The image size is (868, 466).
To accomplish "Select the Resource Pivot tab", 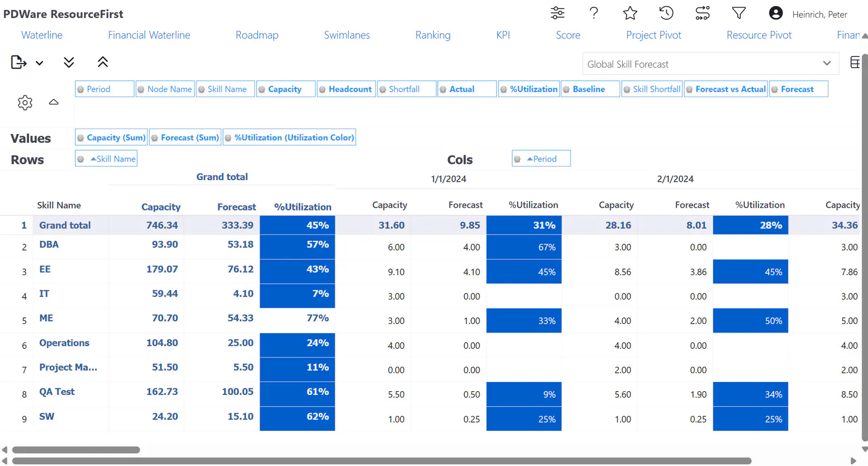I will pos(759,35).
